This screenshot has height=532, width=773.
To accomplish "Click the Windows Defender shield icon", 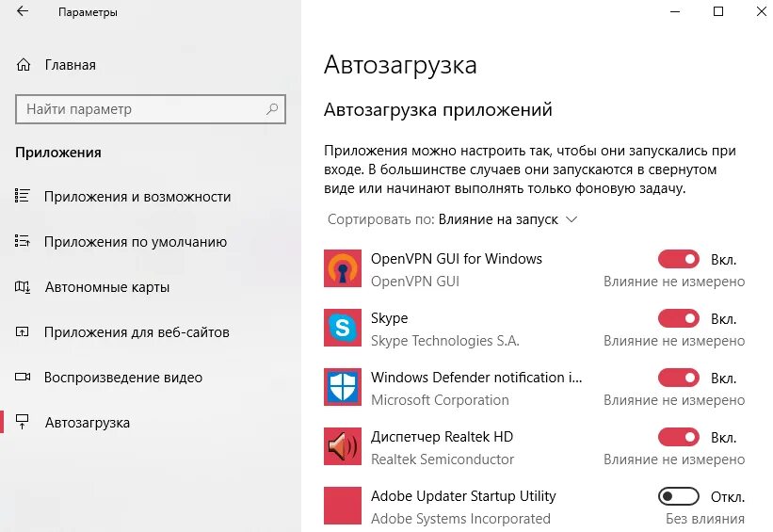I will tap(343, 387).
